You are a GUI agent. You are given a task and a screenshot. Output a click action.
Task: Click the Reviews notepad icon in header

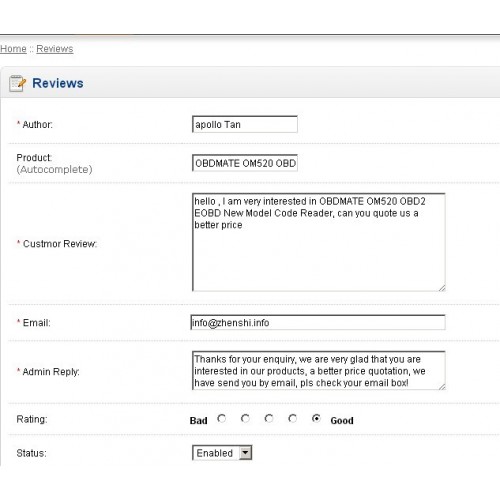18,83
